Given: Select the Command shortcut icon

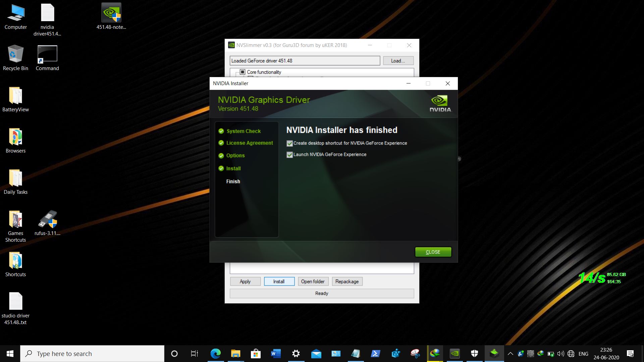Looking at the screenshot, I should coord(47,58).
